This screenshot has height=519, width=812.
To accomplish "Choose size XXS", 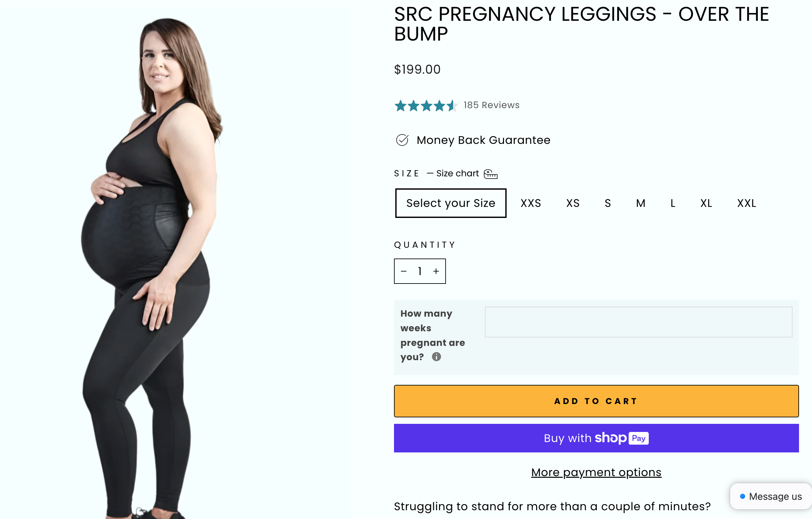I will click(530, 203).
